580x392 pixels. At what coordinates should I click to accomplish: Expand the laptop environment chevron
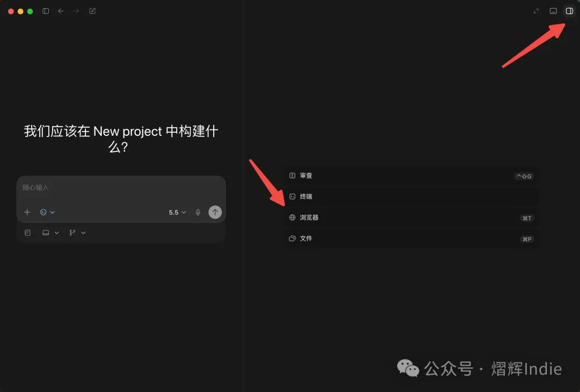[x=56, y=233]
